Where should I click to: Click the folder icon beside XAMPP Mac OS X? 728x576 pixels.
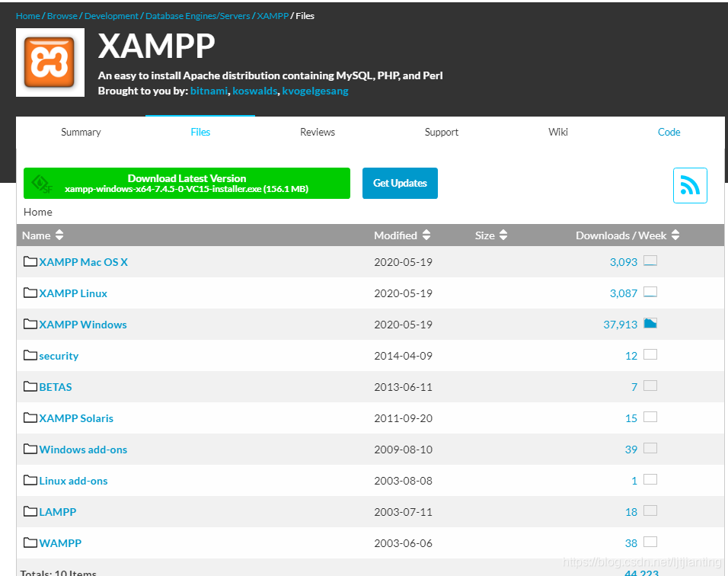pos(30,261)
